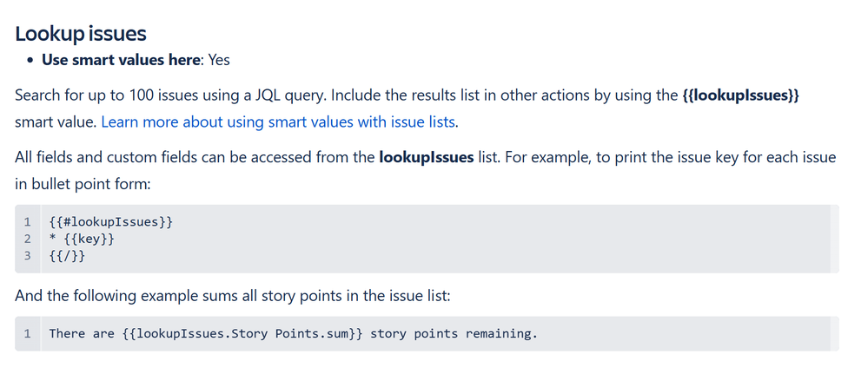Click line number 2 in the first code block
Viewport: 868px width, 374px height.
(28, 239)
